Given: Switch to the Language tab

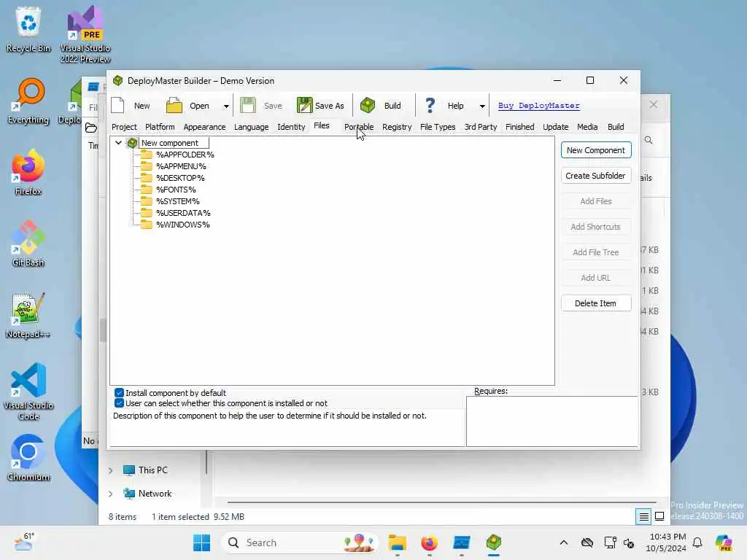Looking at the screenshot, I should click(251, 127).
